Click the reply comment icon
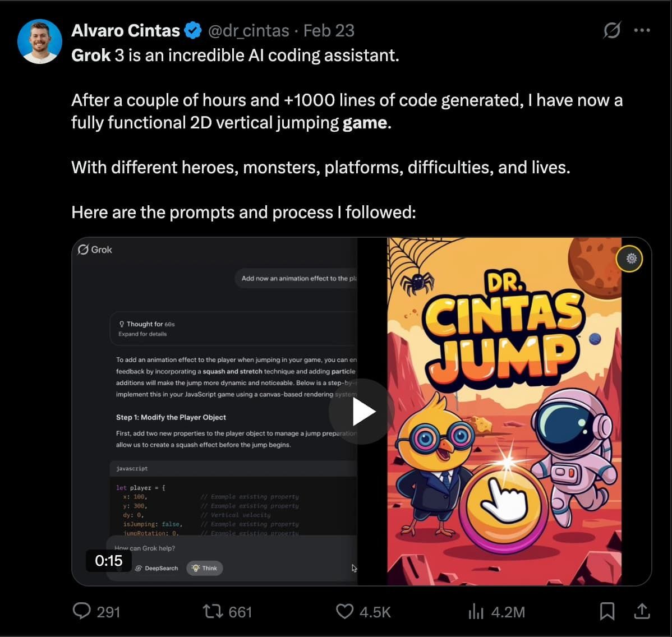The width and height of the screenshot is (672, 637). [81, 611]
